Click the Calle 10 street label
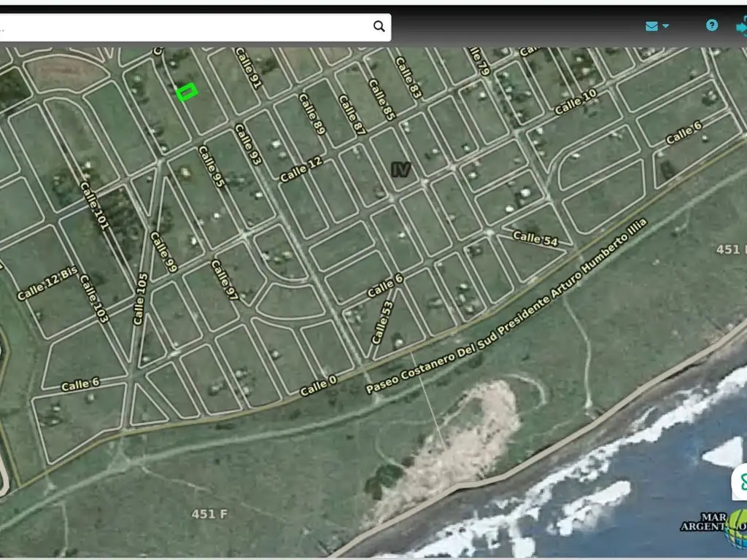The height and width of the screenshot is (560, 747). [575, 103]
